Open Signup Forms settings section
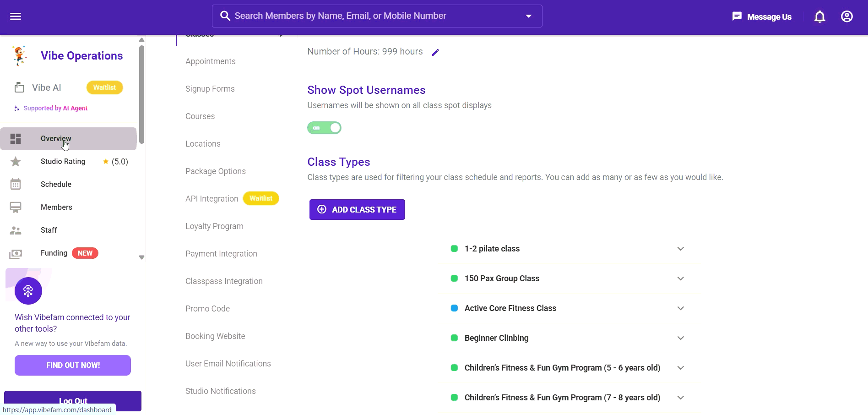 point(210,89)
